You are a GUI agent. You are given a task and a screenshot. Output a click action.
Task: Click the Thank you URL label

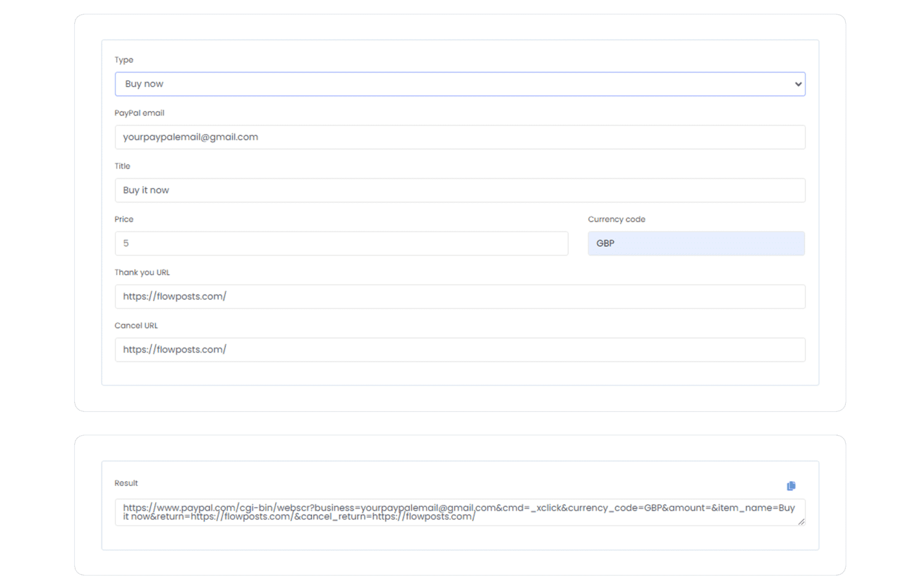coord(142,272)
